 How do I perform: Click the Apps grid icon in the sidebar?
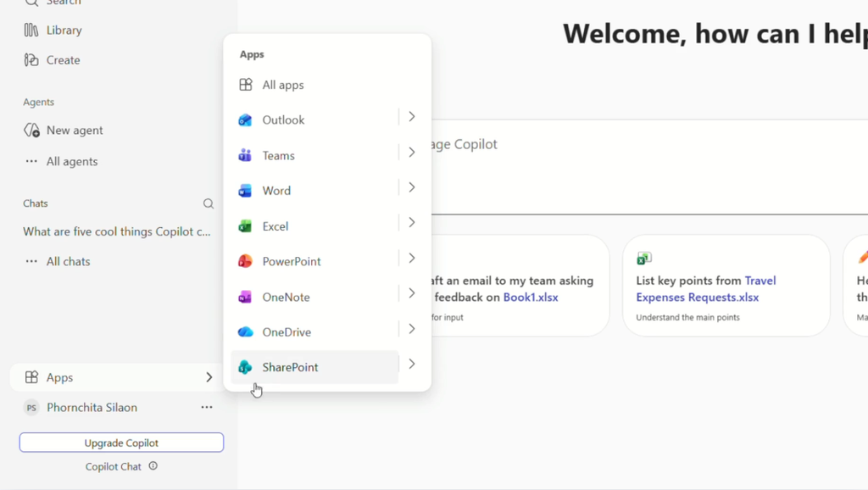(31, 377)
